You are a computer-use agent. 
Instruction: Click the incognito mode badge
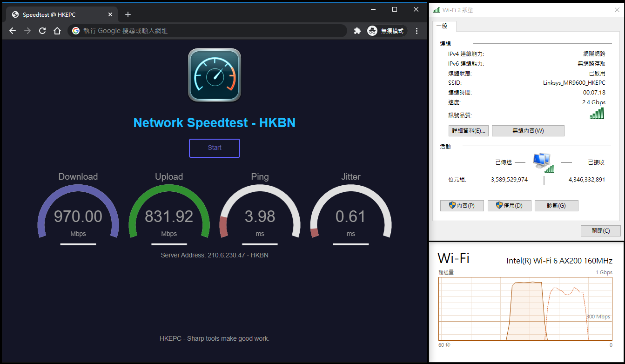387,31
